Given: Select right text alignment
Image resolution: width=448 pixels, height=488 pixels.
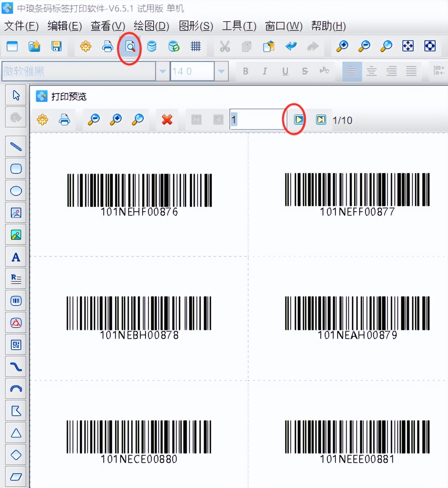Looking at the screenshot, I should pyautogui.click(x=392, y=71).
